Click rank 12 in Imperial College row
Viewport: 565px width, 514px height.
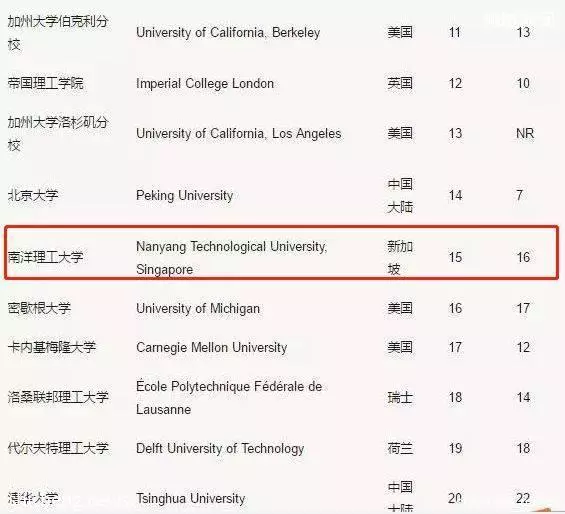coord(455,84)
